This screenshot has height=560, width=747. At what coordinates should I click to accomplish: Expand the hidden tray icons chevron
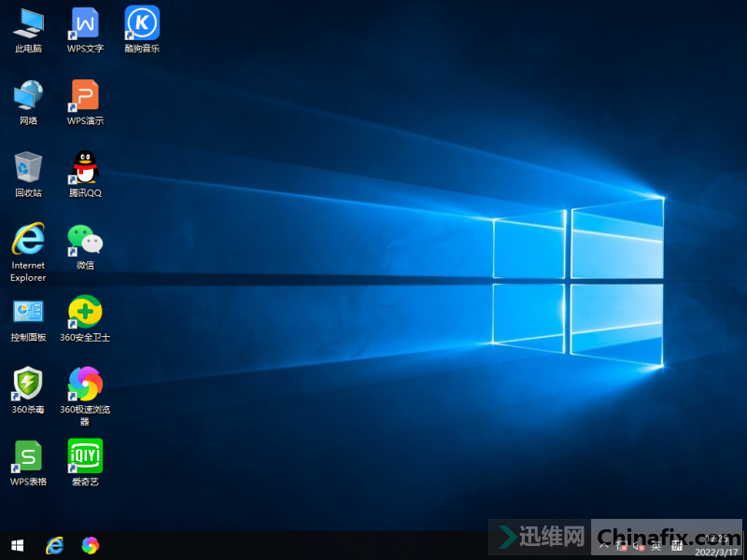[x=603, y=546]
